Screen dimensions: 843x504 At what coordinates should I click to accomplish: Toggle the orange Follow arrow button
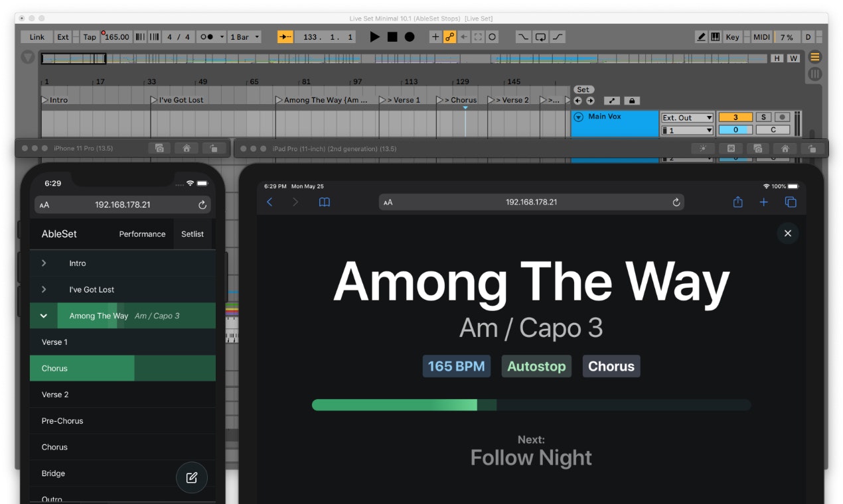285,37
